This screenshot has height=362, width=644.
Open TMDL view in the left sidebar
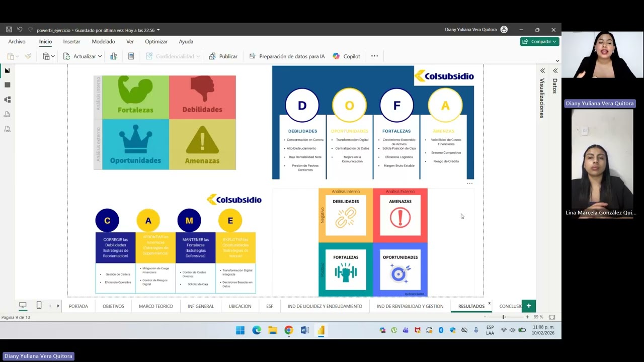click(7, 129)
